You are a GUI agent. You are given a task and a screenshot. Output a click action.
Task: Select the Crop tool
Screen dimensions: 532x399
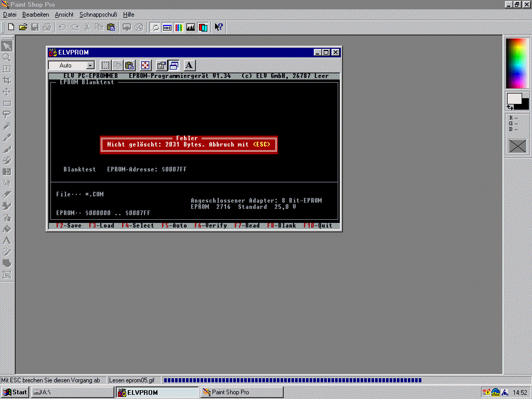click(x=7, y=81)
